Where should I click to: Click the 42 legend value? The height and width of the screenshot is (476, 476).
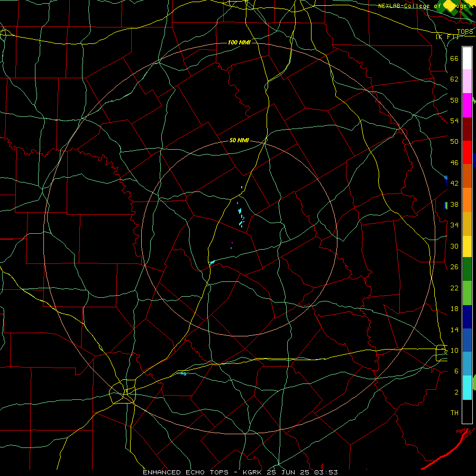pos(454,184)
